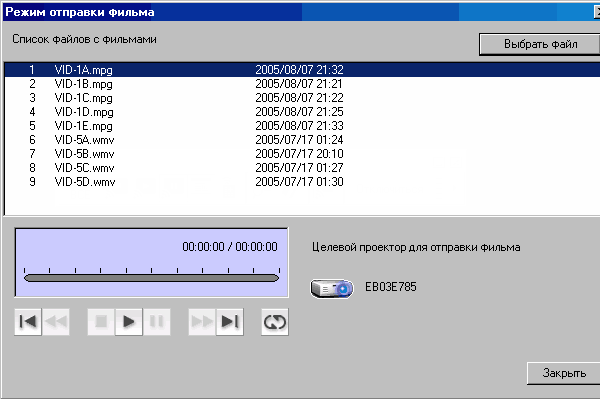Select VID-5A.wmv in file list
This screenshot has height=399, width=600.
coord(302,140)
